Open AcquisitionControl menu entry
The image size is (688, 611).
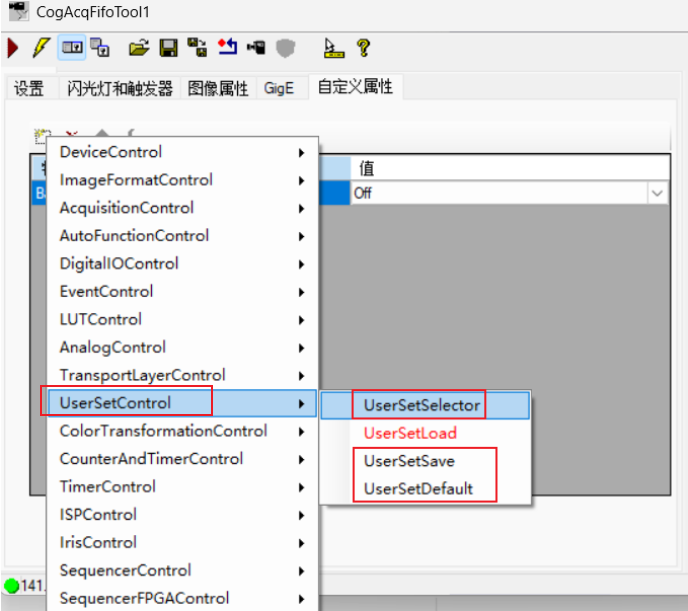[182, 208]
